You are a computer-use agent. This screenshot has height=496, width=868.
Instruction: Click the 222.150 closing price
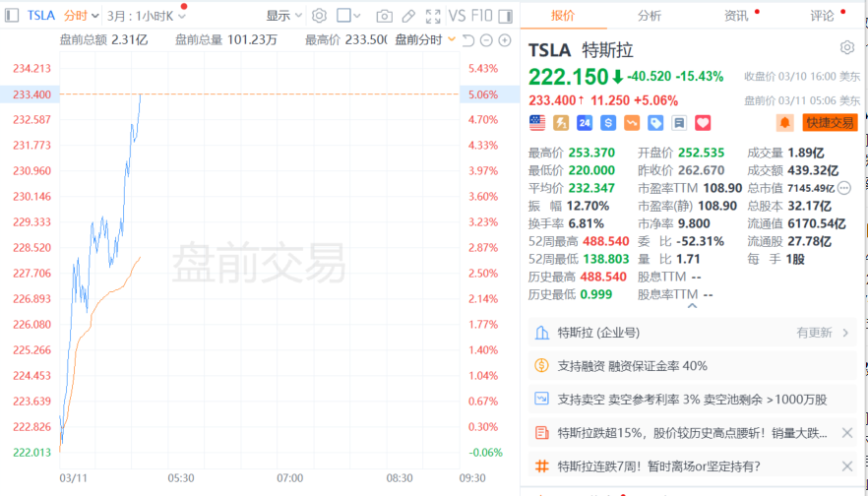[569, 77]
